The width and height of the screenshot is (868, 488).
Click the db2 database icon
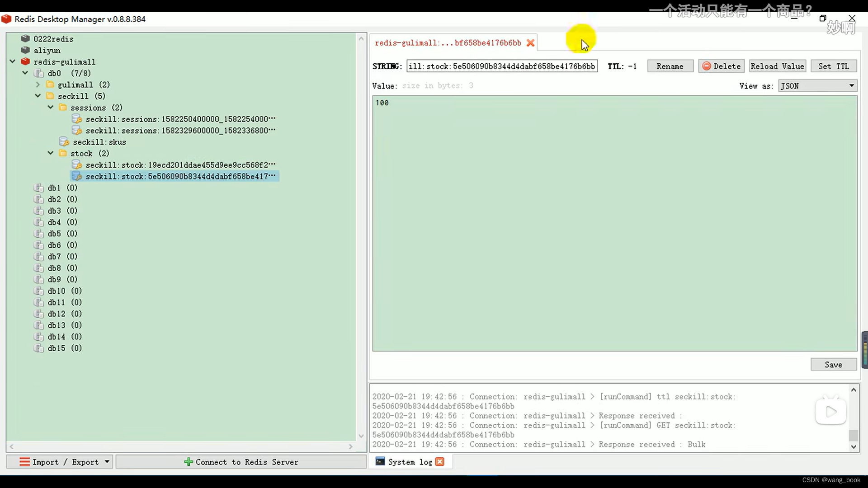39,199
